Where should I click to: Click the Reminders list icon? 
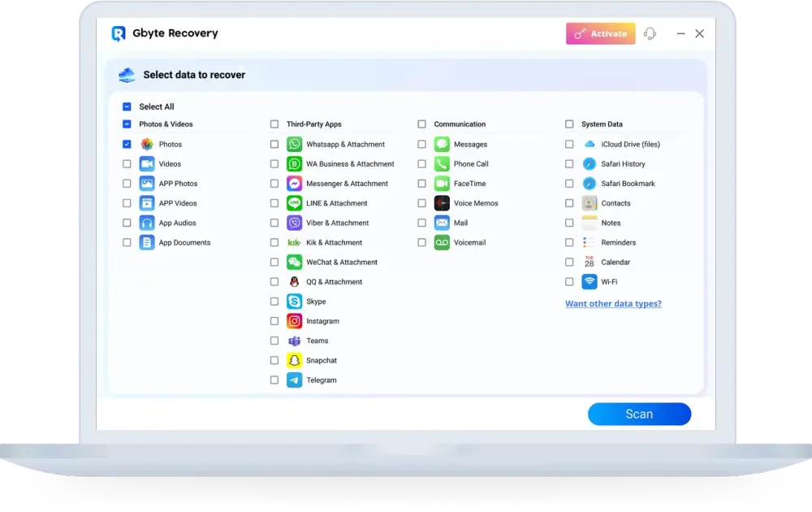pos(590,242)
